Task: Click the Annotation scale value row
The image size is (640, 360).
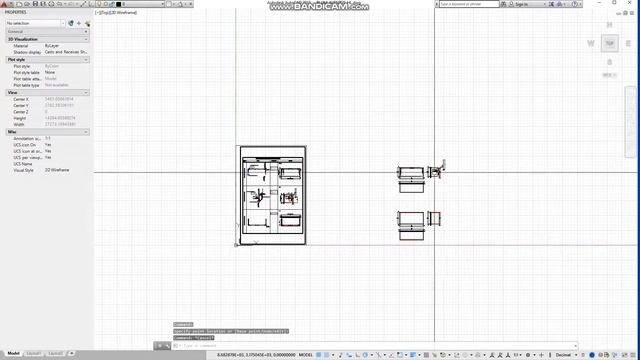Action: point(47,138)
